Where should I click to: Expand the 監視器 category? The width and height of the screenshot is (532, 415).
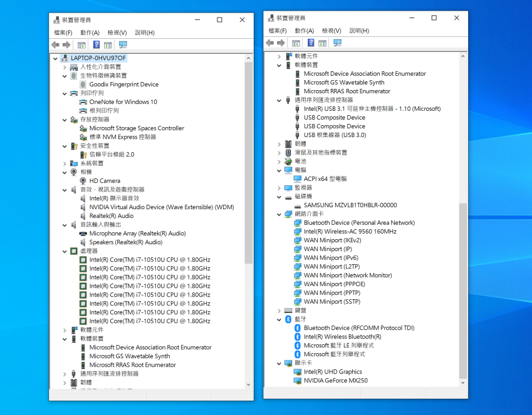click(279, 188)
